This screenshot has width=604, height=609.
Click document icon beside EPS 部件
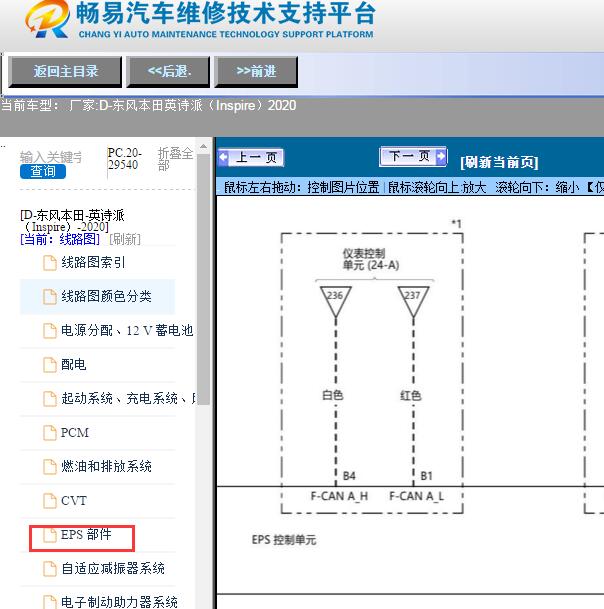pos(50,535)
